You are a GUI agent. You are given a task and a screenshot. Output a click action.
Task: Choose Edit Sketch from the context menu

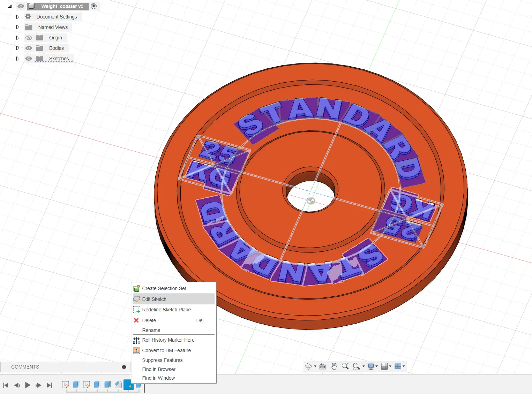point(174,299)
